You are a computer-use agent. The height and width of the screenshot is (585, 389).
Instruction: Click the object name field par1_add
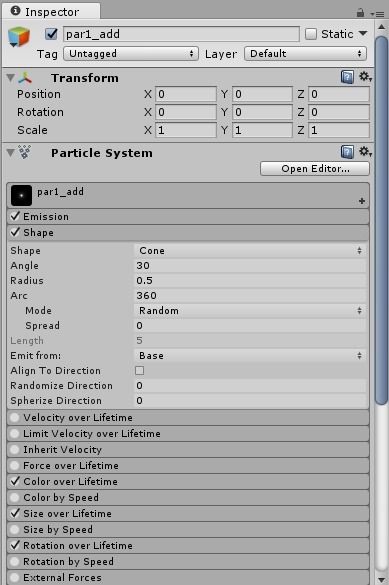[x=181, y=34]
